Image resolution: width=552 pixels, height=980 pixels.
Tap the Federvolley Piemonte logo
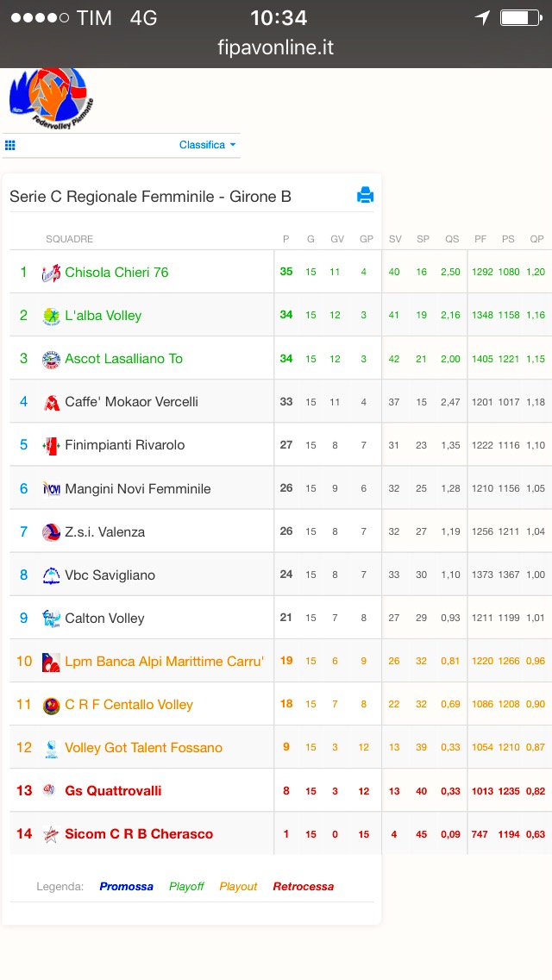51,98
